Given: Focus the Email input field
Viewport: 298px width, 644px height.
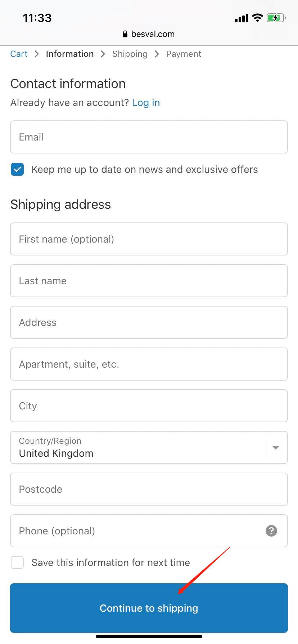Looking at the screenshot, I should (x=149, y=137).
